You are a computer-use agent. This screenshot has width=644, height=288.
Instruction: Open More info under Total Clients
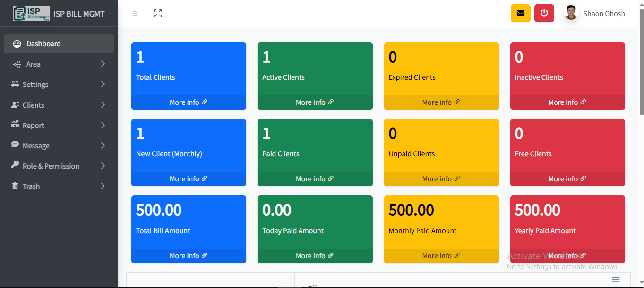(188, 102)
